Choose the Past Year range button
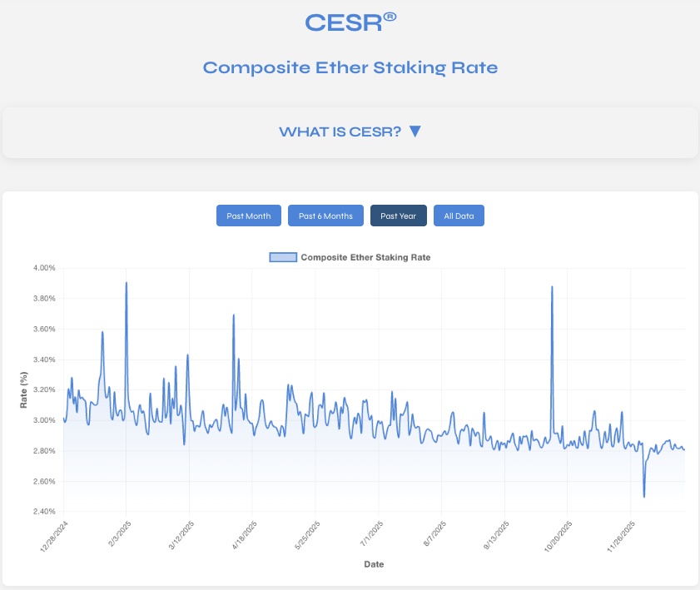Image resolution: width=700 pixels, height=590 pixels. pyautogui.click(x=398, y=216)
